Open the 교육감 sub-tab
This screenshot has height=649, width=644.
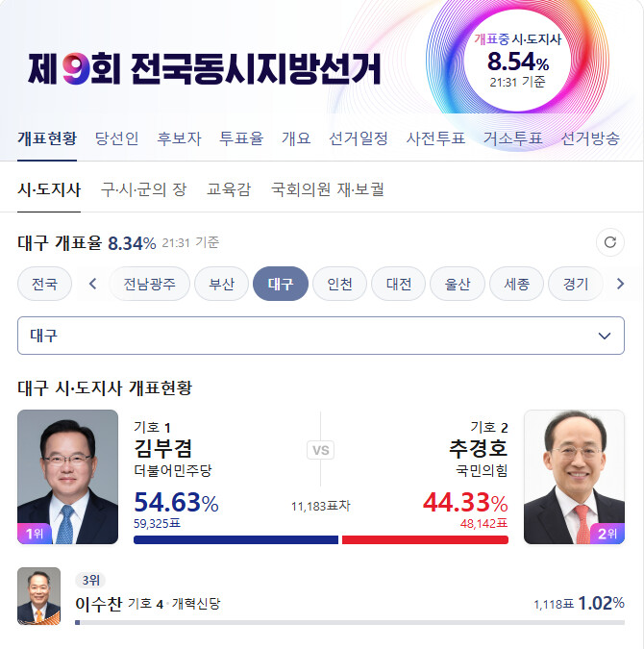[229, 189]
